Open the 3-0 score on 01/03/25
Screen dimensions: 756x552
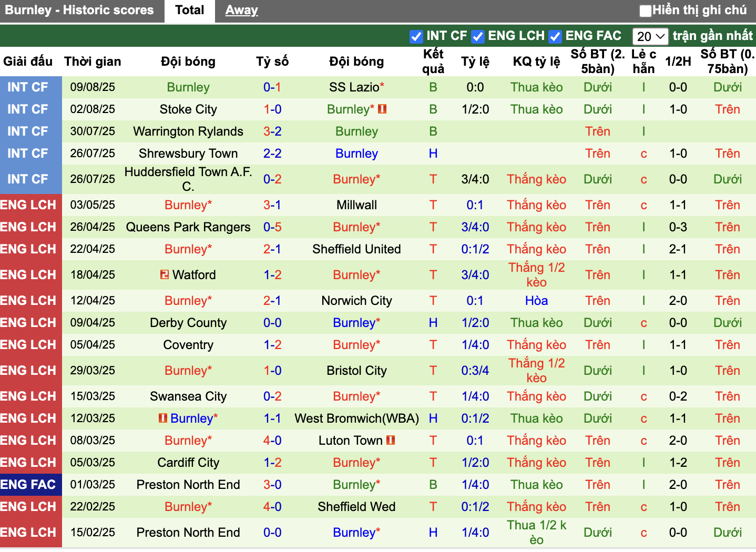272,485
